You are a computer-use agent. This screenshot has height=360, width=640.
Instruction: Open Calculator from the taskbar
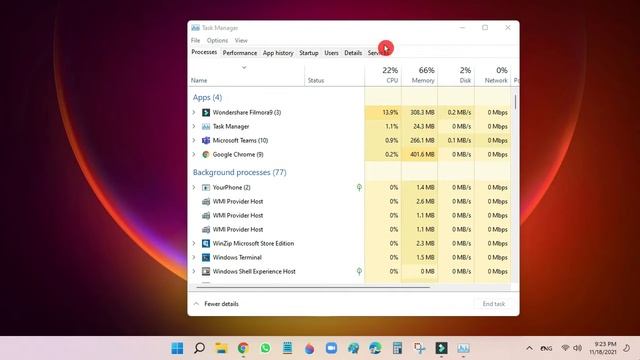click(x=397, y=348)
